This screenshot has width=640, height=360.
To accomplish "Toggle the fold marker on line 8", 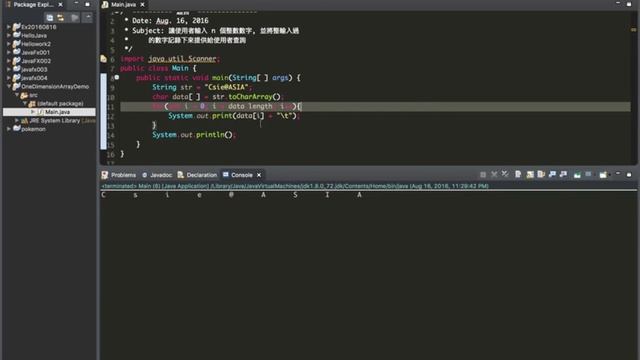I will [x=117, y=77].
